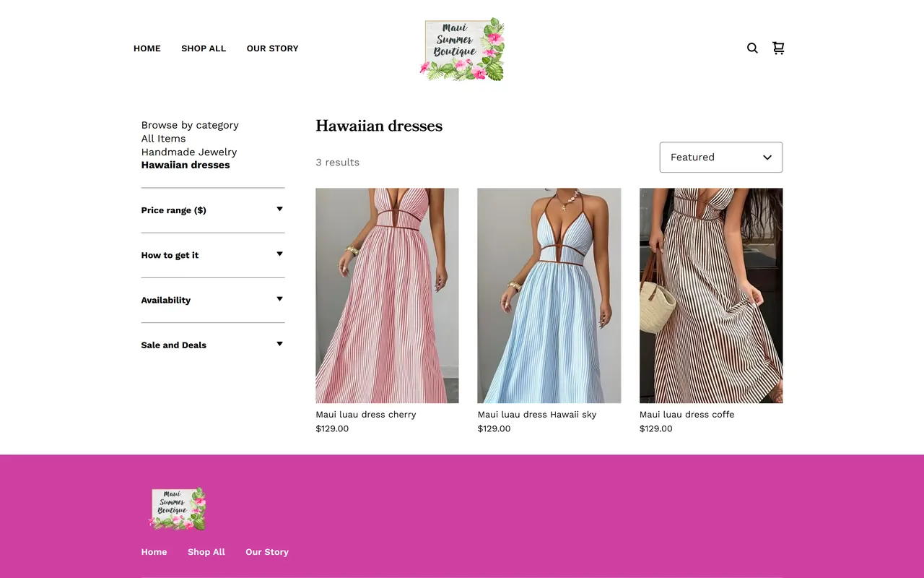Click the Maui Summer Boutique header logo
This screenshot has height=578, width=924.
tap(462, 49)
